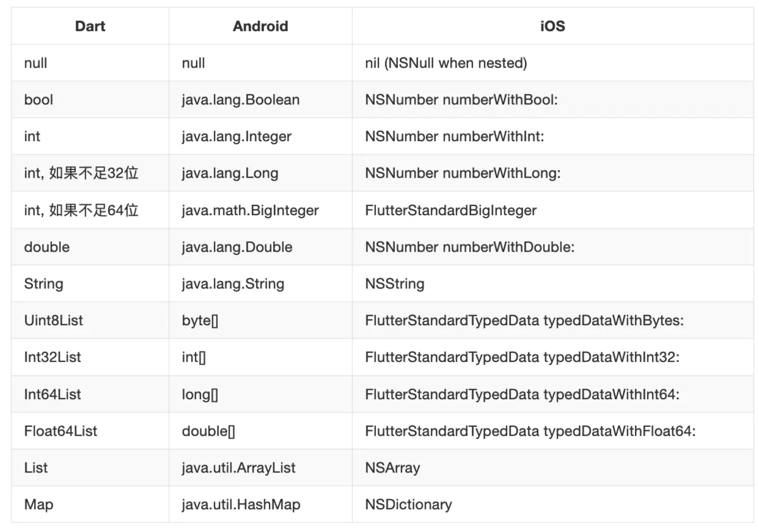Click the typedDataWithInt64: cell
759x532 pixels.
coord(553,394)
